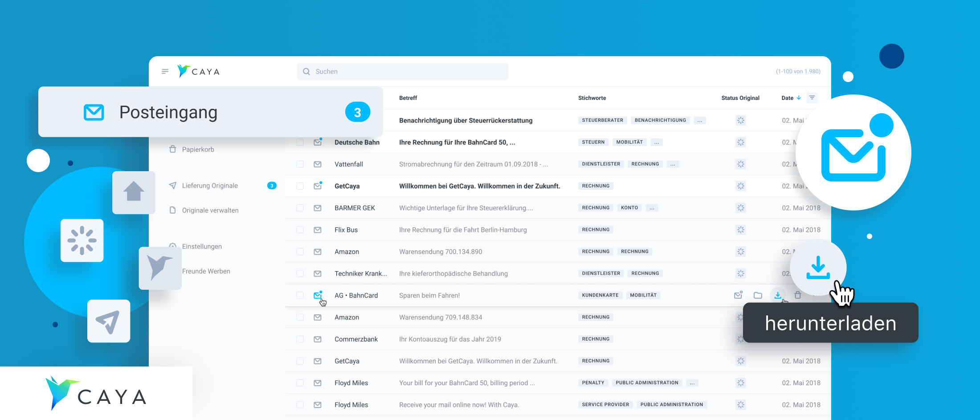Click the document icon beside Originale verwalten

[x=173, y=210]
